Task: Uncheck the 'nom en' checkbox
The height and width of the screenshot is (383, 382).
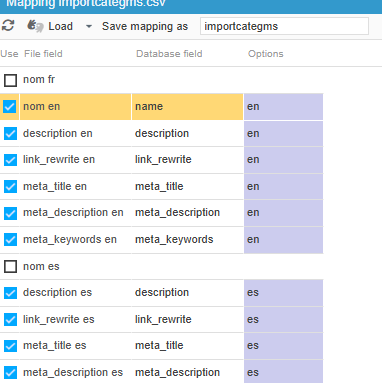Action: (x=10, y=107)
